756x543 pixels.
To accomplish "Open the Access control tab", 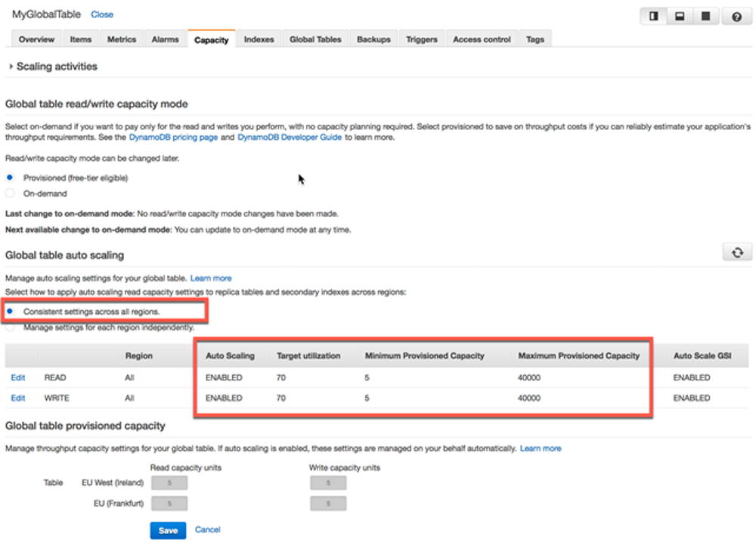I will click(x=482, y=39).
